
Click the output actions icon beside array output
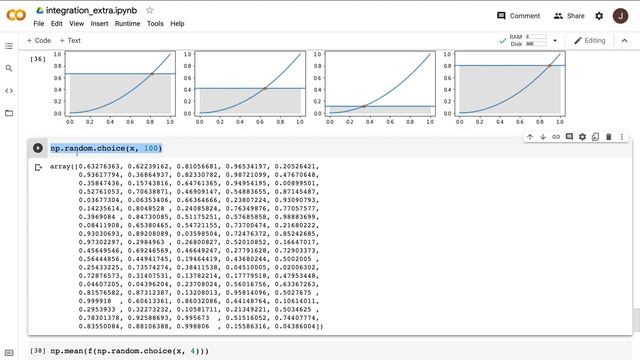(38, 167)
